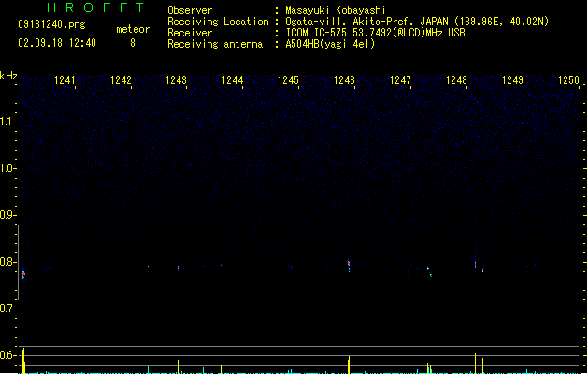Screen dimensions: 588x374
Task: Click the 1248 time tick
Action: pyautogui.click(x=456, y=80)
